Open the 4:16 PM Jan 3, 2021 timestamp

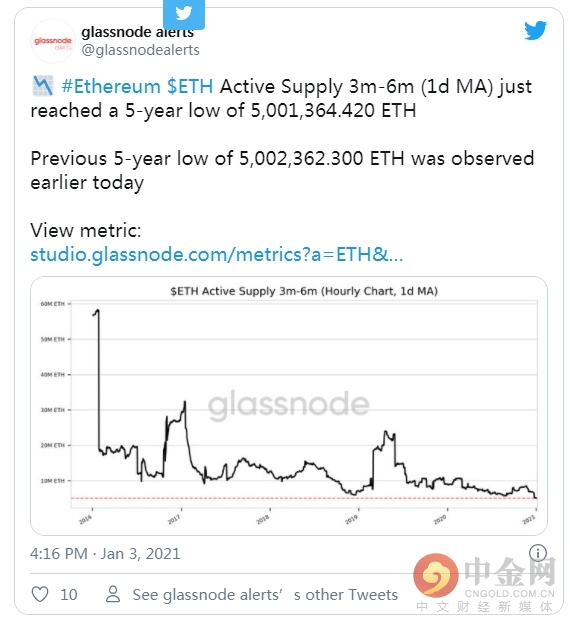coord(105,554)
